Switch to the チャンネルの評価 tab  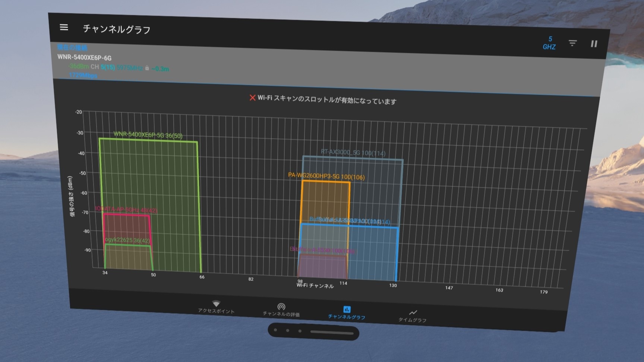point(281,309)
